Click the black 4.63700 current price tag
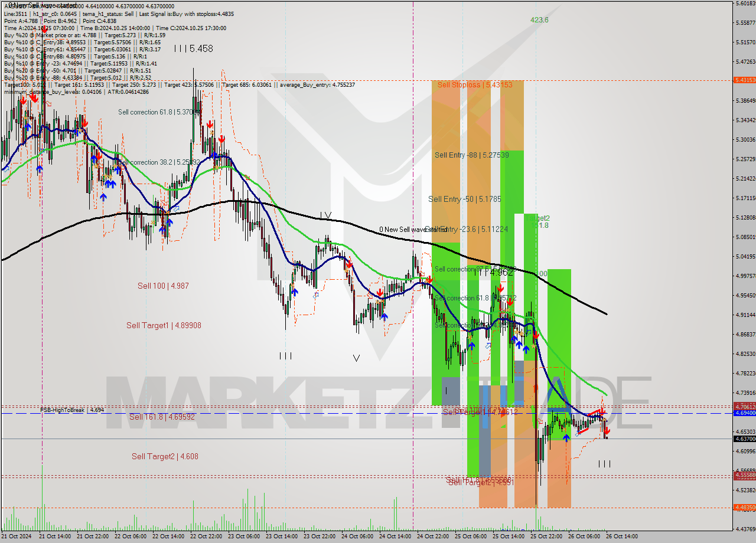This screenshot has width=756, height=543. click(x=744, y=439)
